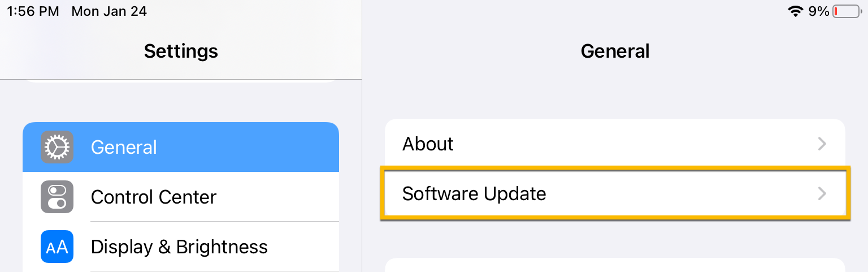Tap the blue AA Display & Brightness icon
Image resolution: width=868 pixels, height=272 pixels.
(57, 247)
